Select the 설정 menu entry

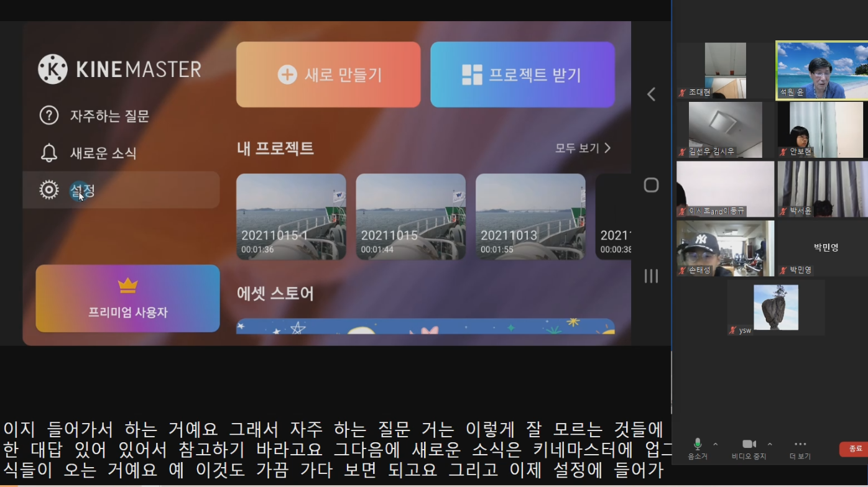tap(121, 190)
